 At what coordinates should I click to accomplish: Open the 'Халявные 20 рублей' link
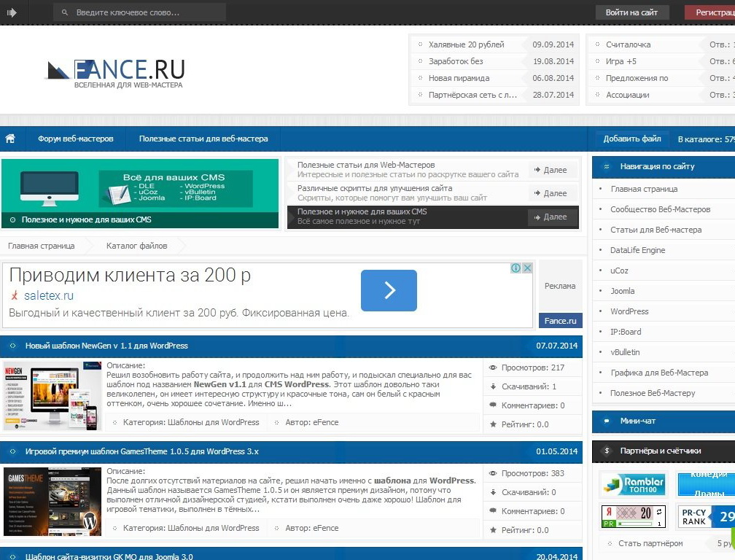tap(467, 44)
